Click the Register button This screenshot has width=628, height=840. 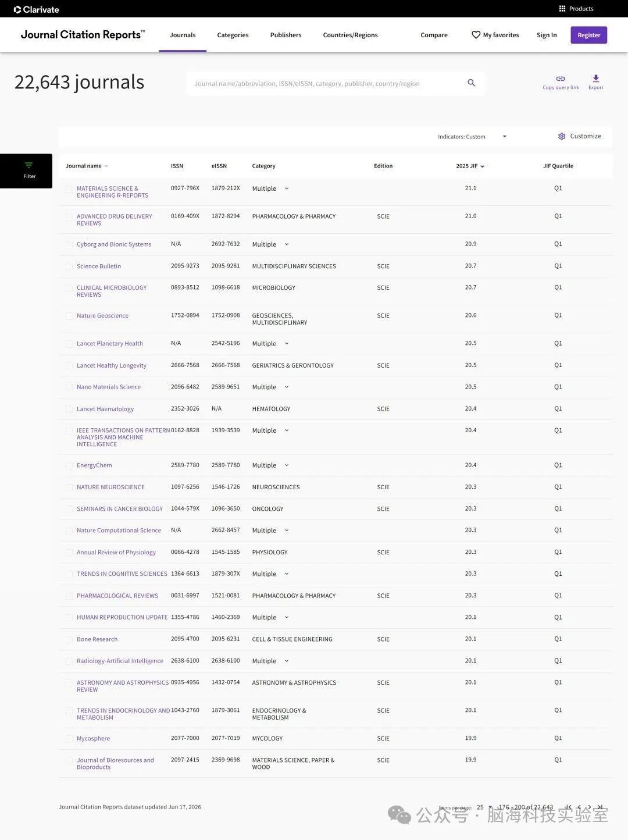(x=588, y=35)
